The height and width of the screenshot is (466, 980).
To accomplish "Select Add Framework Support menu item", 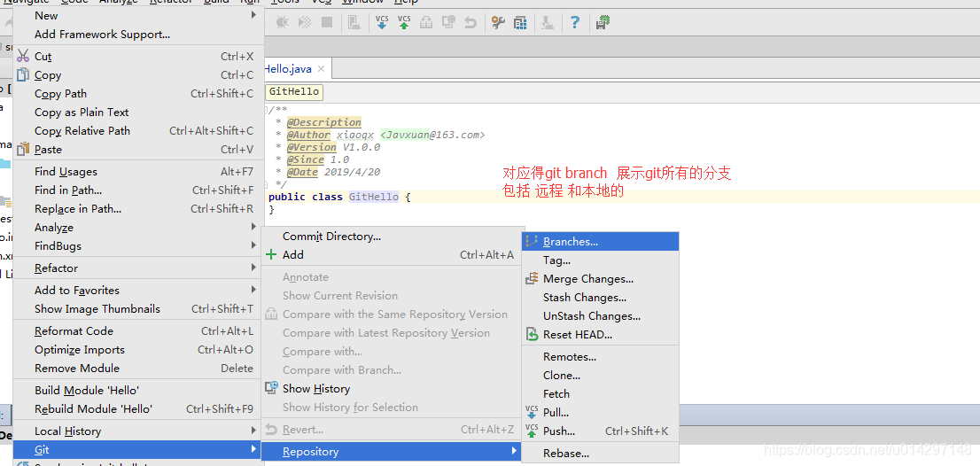I will point(138,35).
